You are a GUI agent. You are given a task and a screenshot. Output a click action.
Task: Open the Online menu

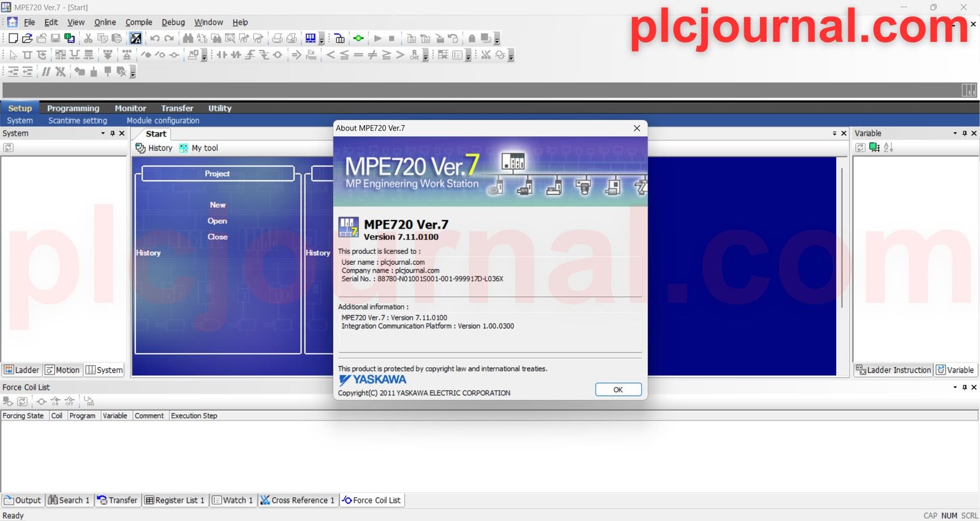click(105, 22)
